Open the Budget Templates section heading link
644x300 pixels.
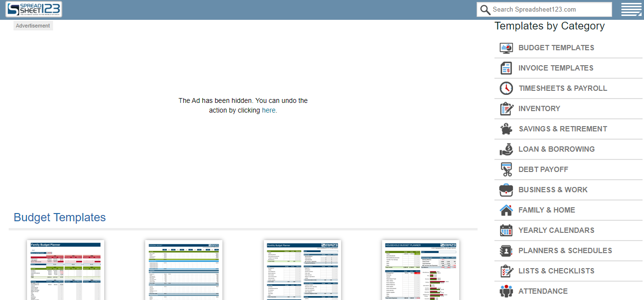coord(60,217)
